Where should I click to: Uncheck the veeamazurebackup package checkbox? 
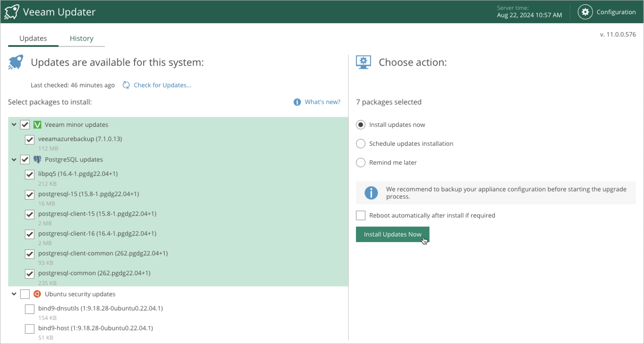[x=29, y=140]
